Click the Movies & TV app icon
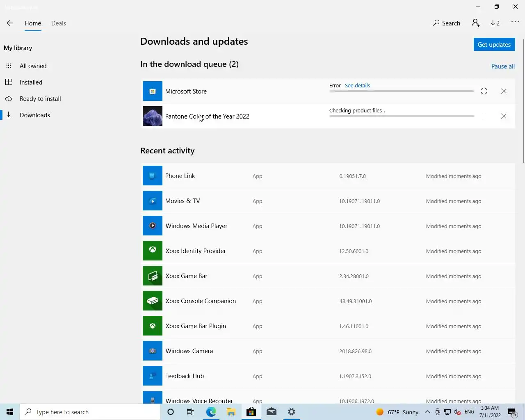 click(x=153, y=201)
